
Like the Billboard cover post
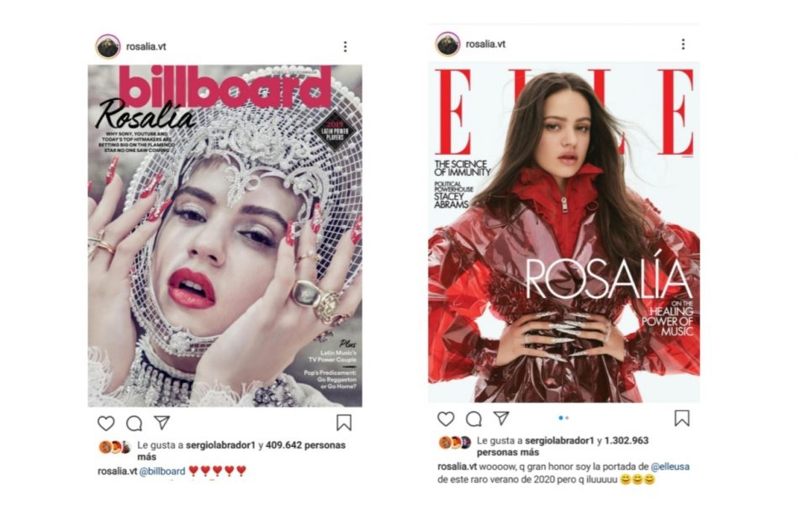[x=106, y=423]
